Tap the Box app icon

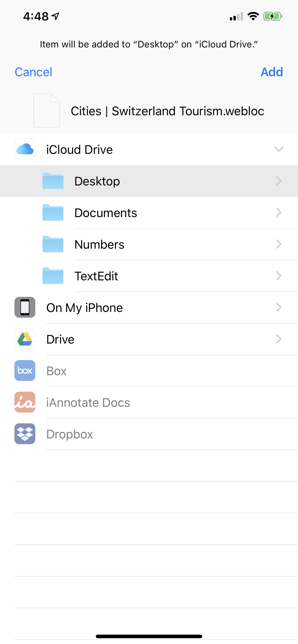[x=25, y=370]
